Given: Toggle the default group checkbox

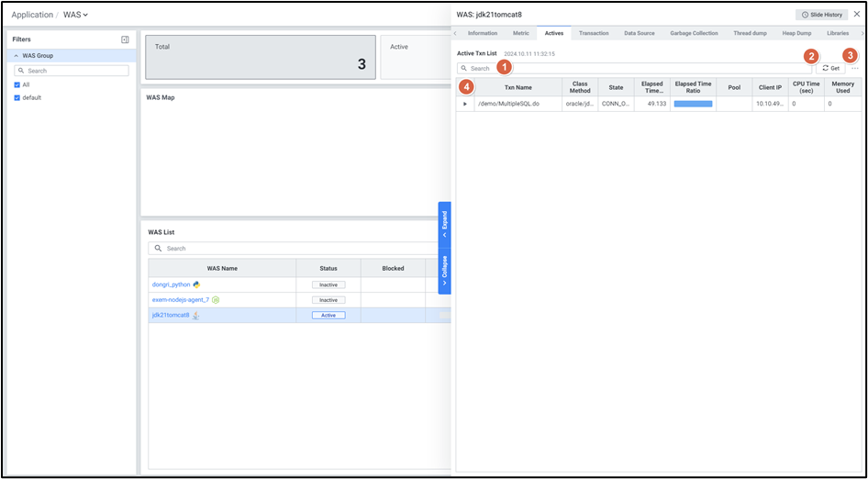Looking at the screenshot, I should pos(17,97).
